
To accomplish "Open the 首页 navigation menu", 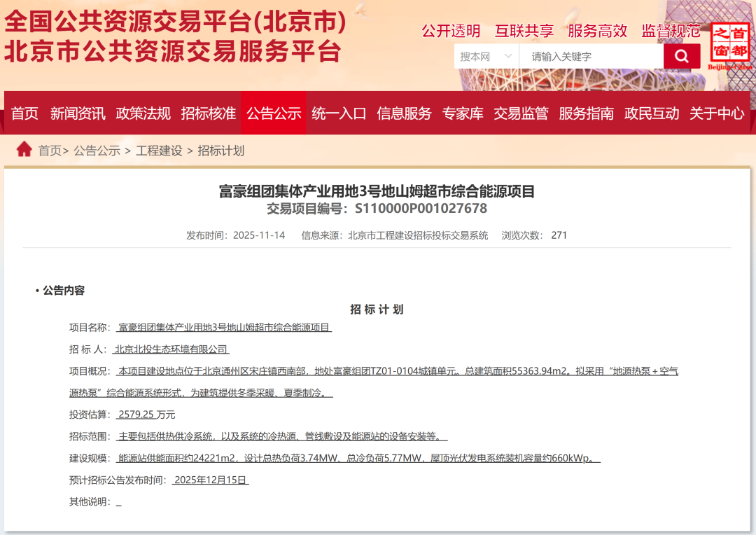I will pyautogui.click(x=24, y=113).
